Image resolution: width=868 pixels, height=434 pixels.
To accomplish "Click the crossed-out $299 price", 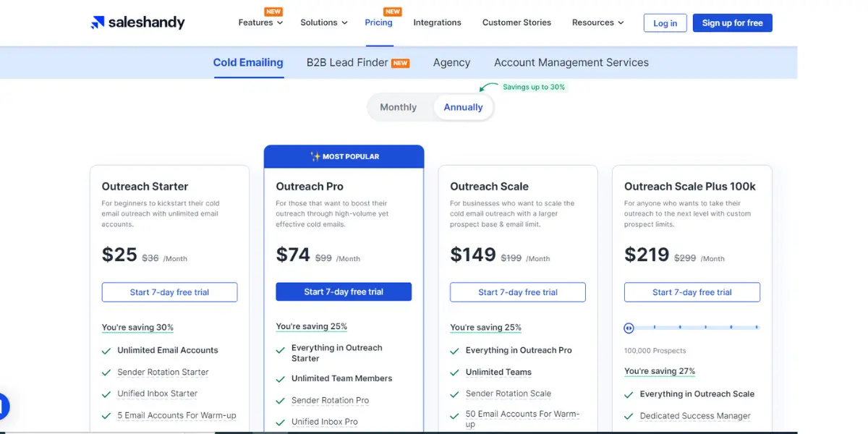I will [686, 258].
